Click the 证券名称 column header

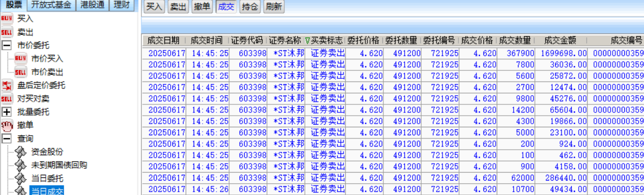click(x=285, y=41)
